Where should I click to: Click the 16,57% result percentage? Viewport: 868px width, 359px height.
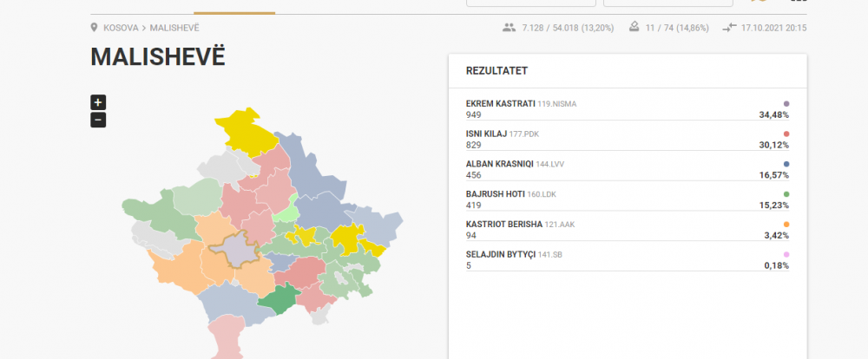pyautogui.click(x=774, y=175)
